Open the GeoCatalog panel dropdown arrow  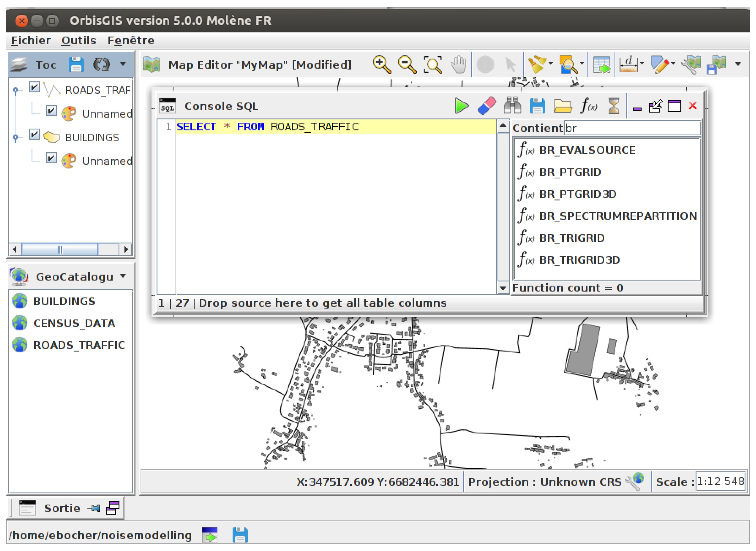124,276
